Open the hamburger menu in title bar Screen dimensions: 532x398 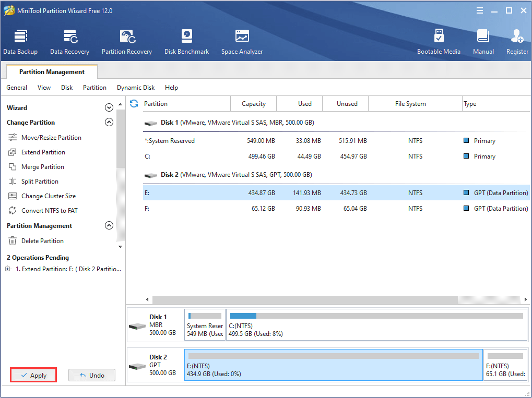click(x=479, y=11)
